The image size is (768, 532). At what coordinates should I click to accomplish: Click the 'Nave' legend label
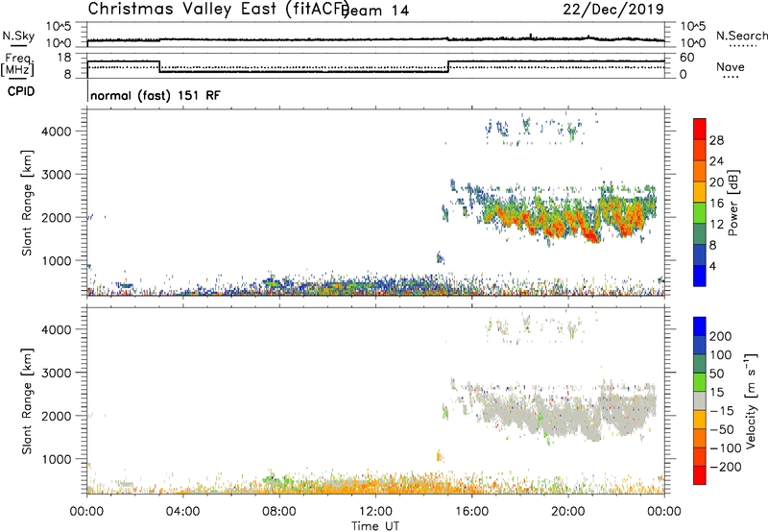[x=731, y=67]
